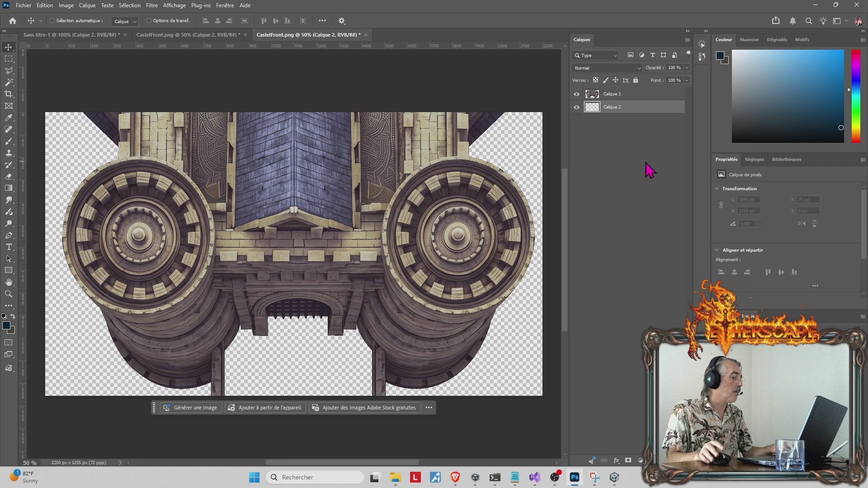The width and height of the screenshot is (868, 488).
Task: Select the Hand tool
Action: tap(9, 282)
